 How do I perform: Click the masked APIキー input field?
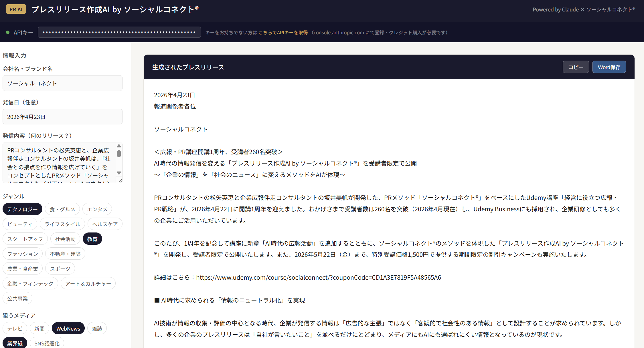point(119,32)
